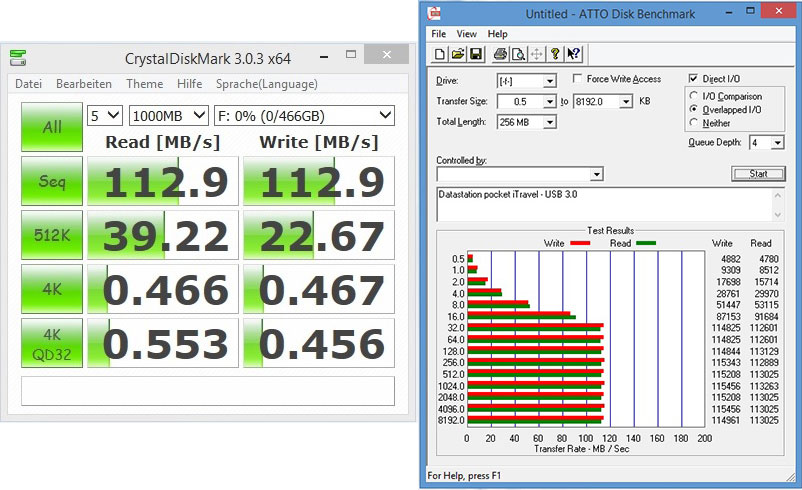Minimize the CrystalDiskMark window
The image size is (802, 490).
point(324,56)
